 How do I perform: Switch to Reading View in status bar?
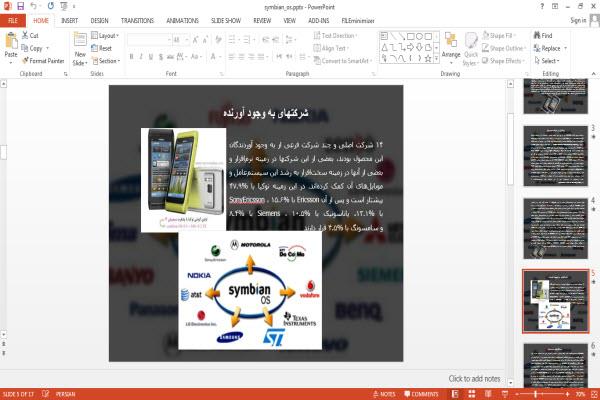[x=488, y=393]
